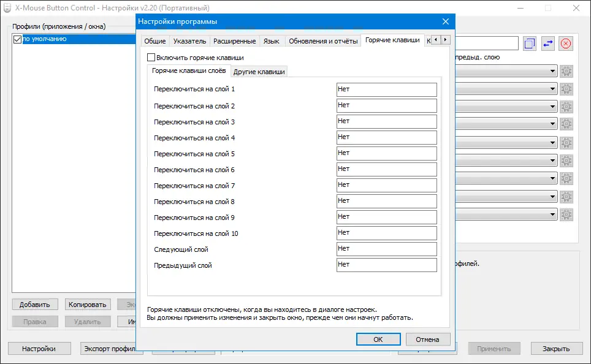Open the eighth button action dropdown in main window
Viewport: 591px width, 364px height.
click(506, 197)
